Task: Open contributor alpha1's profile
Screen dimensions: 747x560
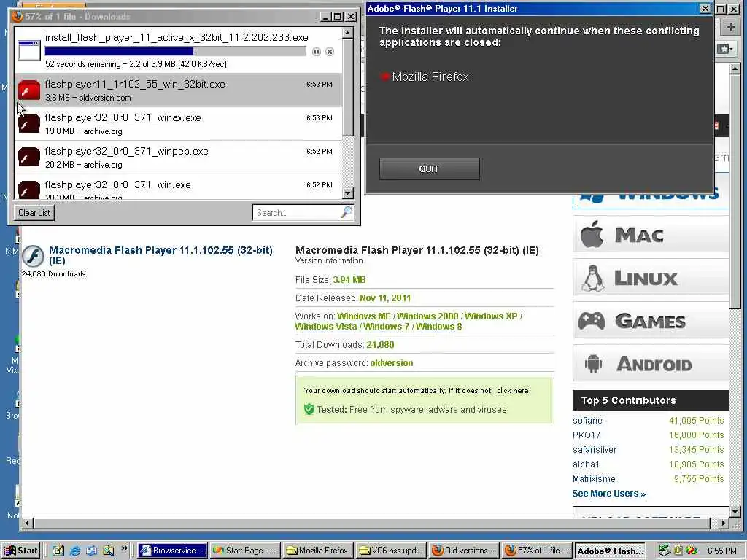Action: (586, 464)
